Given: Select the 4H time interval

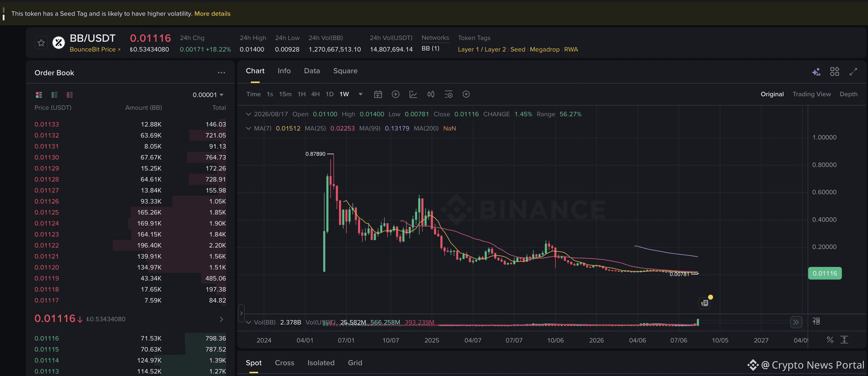Looking at the screenshot, I should 315,94.
